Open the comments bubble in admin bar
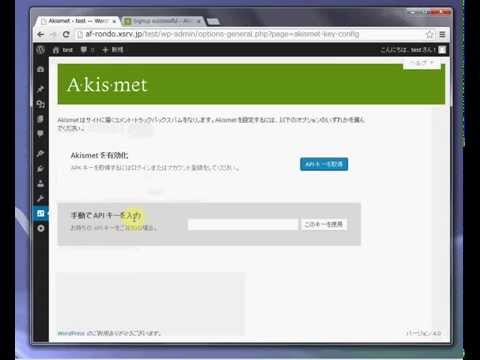 [87, 50]
